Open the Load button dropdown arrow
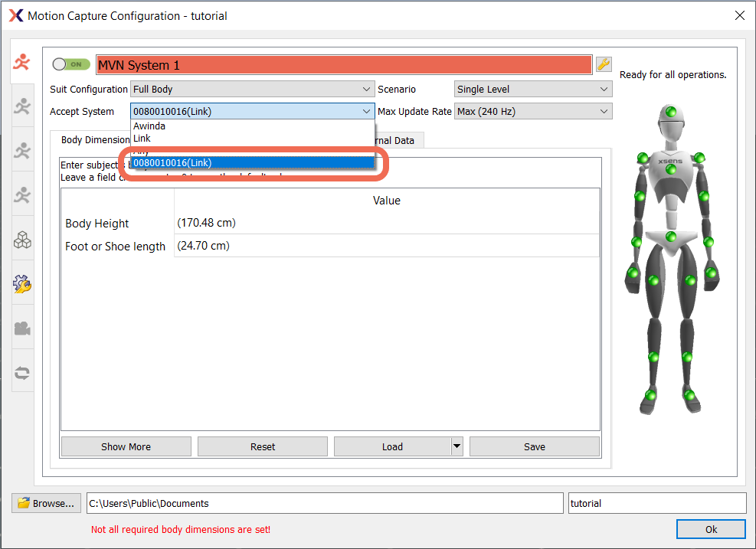This screenshot has height=549, width=756. coord(456,446)
